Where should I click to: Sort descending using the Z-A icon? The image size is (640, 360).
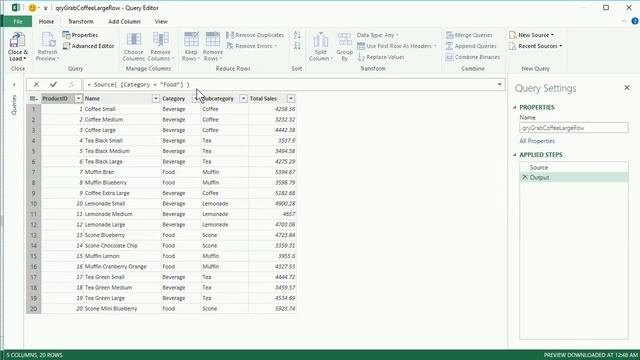pos(297,46)
